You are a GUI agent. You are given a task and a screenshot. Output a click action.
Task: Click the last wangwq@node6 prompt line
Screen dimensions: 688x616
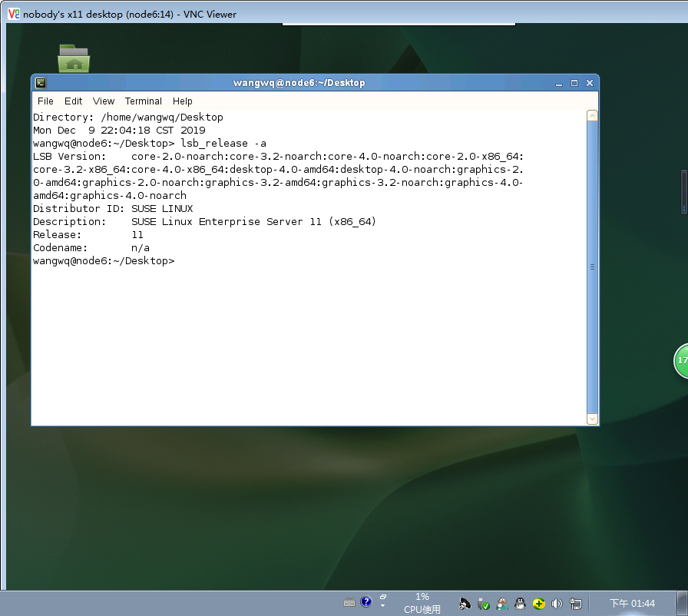104,261
